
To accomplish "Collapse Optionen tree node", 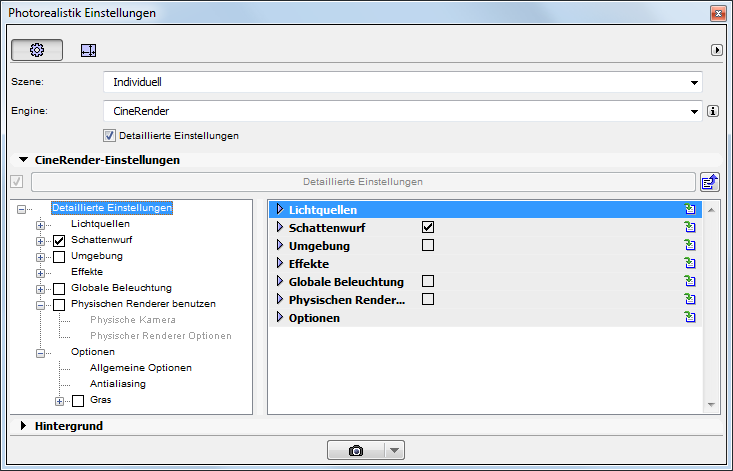I will 40,353.
